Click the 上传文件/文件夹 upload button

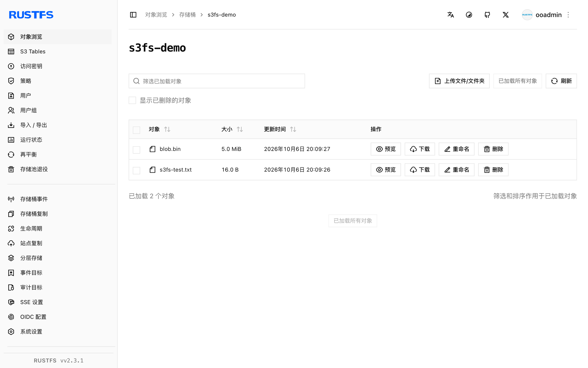tap(459, 81)
